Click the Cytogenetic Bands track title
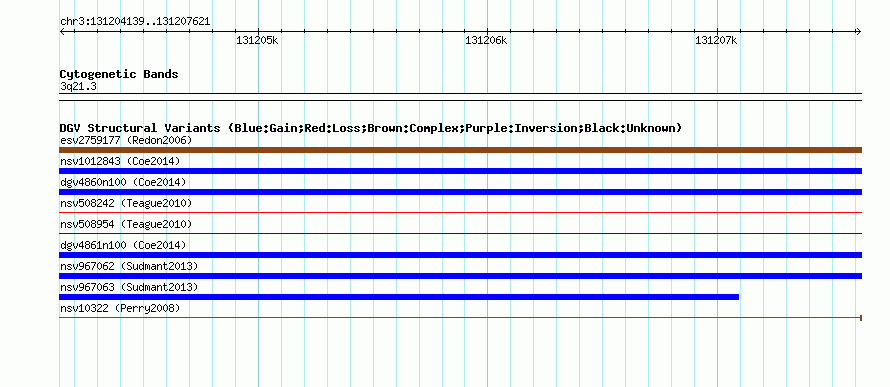The image size is (890, 387). point(119,74)
